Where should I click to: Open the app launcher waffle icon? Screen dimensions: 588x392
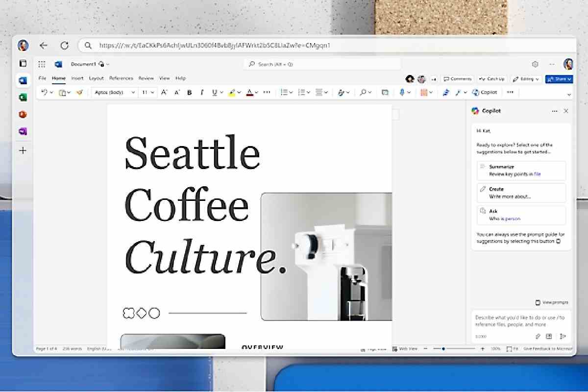[x=42, y=64]
